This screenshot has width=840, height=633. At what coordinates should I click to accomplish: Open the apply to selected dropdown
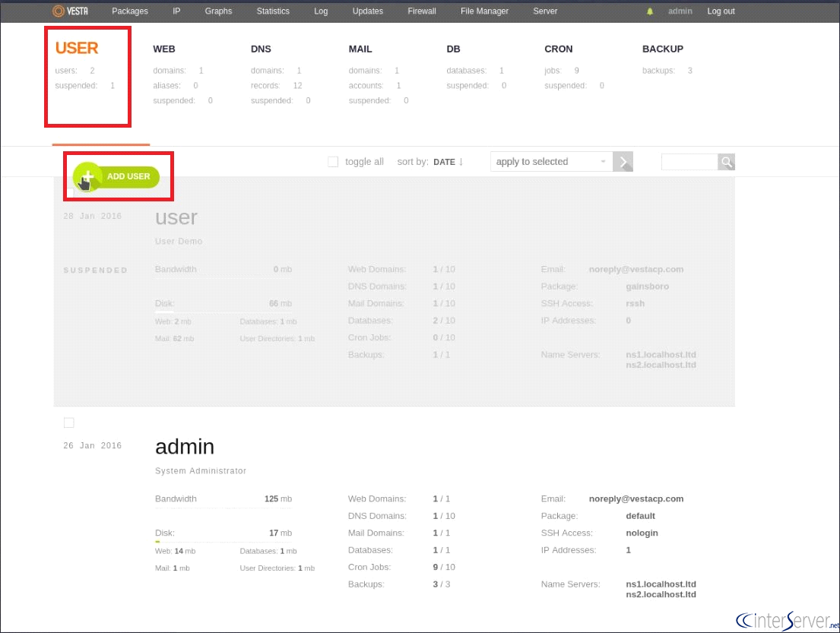[551, 162]
